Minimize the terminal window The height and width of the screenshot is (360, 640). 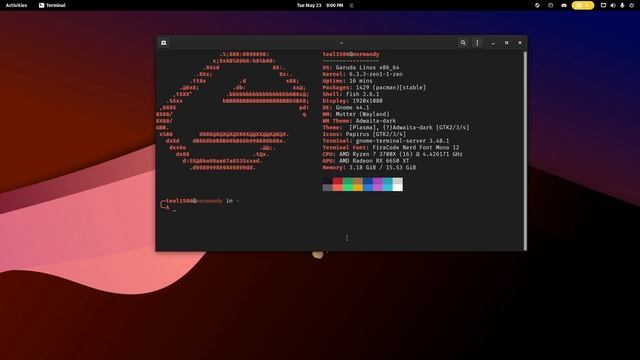493,43
